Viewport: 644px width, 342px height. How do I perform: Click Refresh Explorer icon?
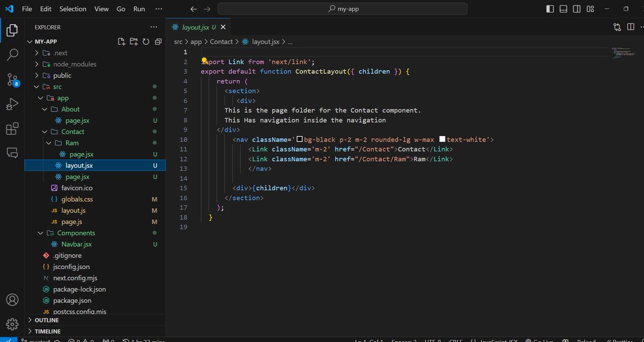click(146, 41)
